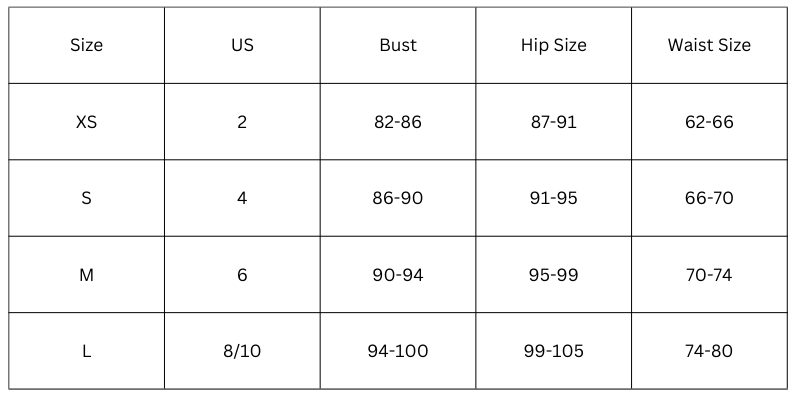Select waist range 66-70
The image size is (800, 400).
click(709, 198)
